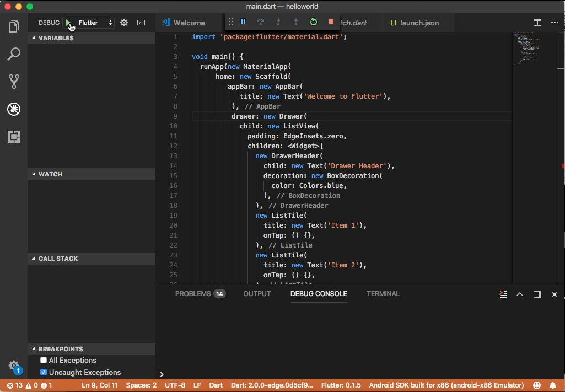Change language mode via Dart
This screenshot has height=392, width=565.
pyautogui.click(x=216, y=385)
